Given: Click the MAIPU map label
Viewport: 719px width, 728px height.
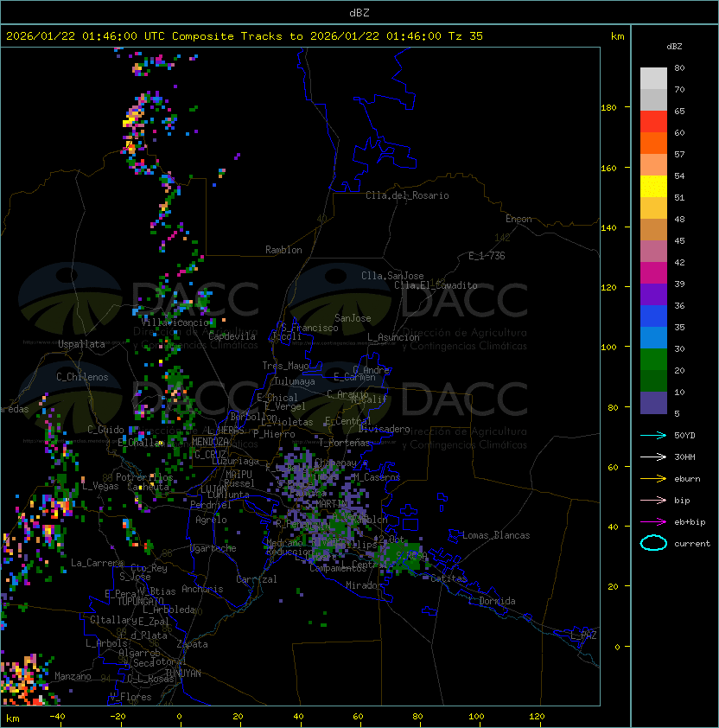Looking at the screenshot, I should (x=239, y=475).
